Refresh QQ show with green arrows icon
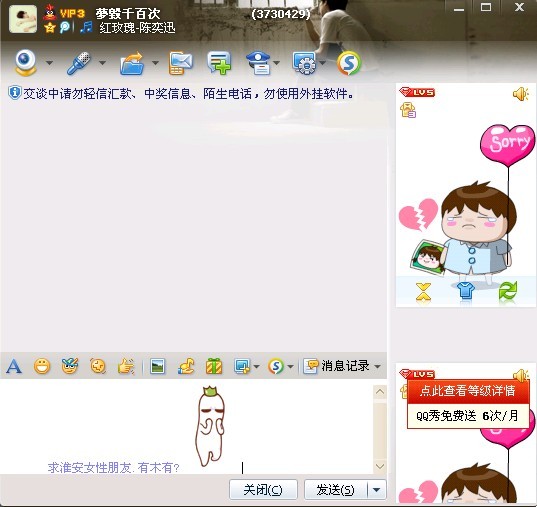Viewport: 537px width, 507px height. [508, 292]
